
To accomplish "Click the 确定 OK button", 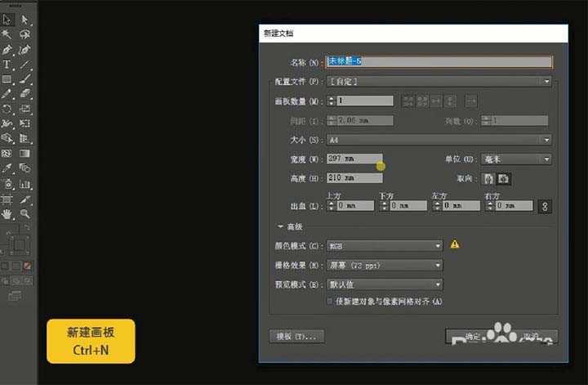I will pos(472,336).
